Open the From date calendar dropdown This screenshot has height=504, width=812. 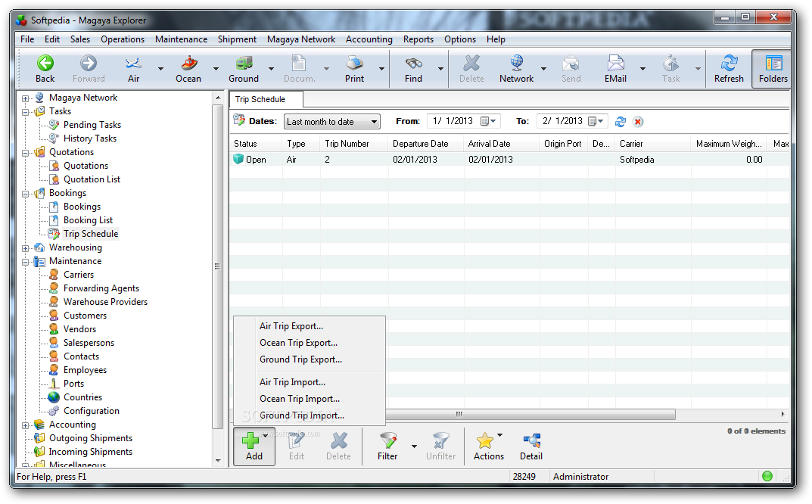pos(489,121)
